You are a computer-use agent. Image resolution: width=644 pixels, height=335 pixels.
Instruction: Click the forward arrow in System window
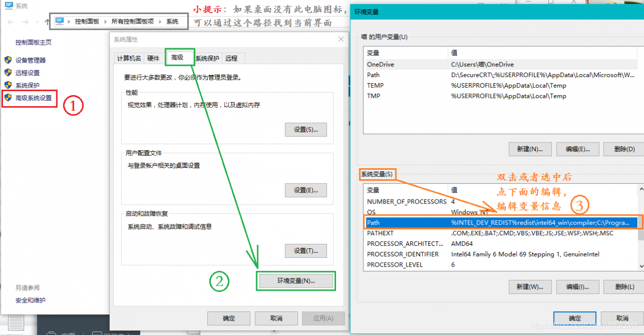26,22
